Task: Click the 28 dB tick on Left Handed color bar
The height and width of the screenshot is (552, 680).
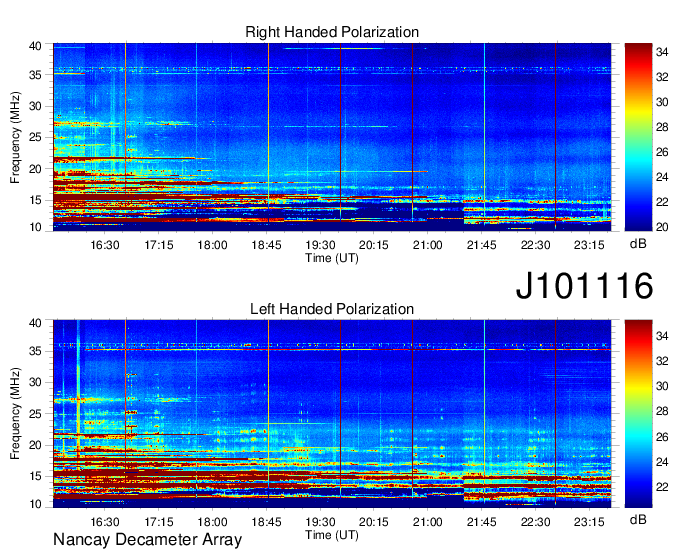Action: pos(662,412)
